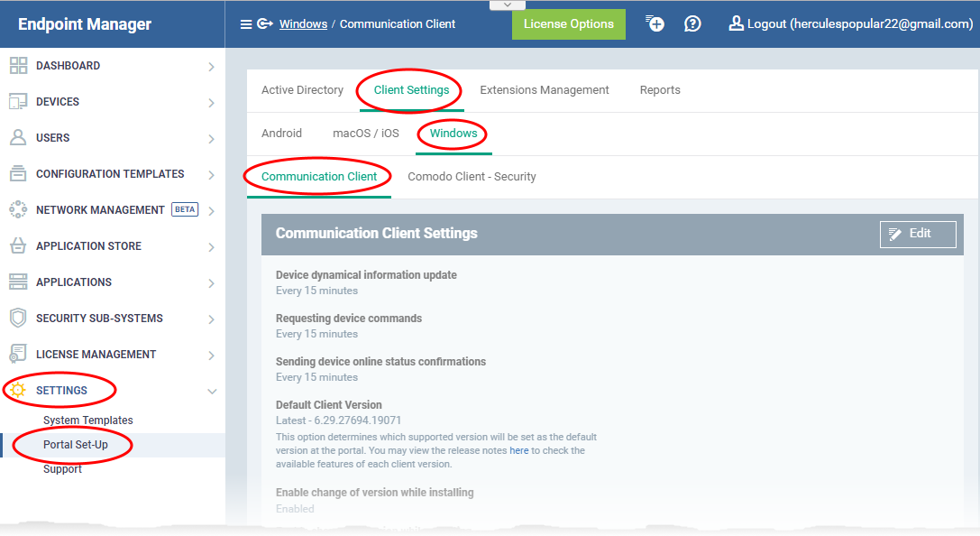Click the License Management menu label

point(96,354)
